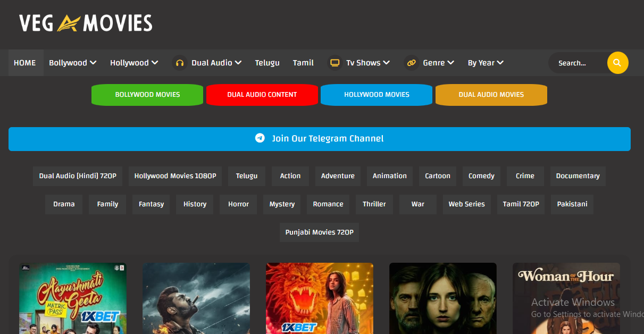Open the red dragon movie poster

(320, 298)
